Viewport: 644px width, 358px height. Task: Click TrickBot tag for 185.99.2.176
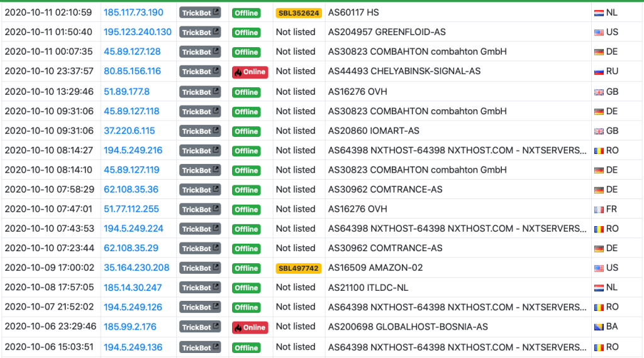pyautogui.click(x=200, y=327)
